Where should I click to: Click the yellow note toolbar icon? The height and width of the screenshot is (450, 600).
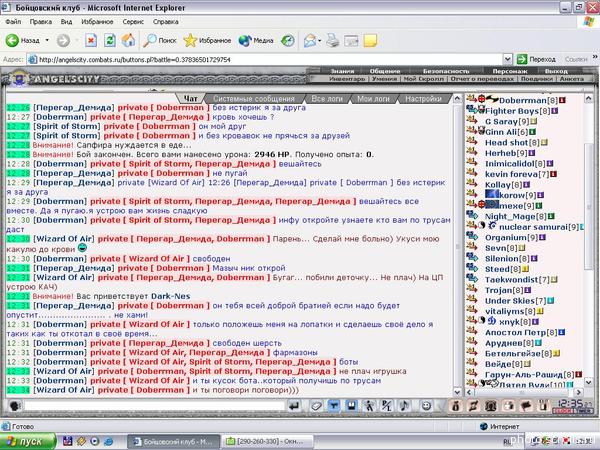[x=370, y=41]
